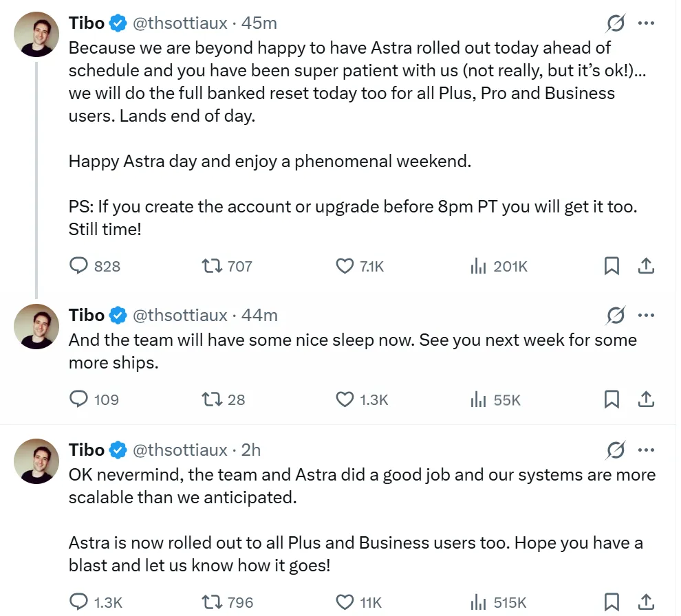This screenshot has height=616, width=681.
Task: Repost the tweet with 707 reposts
Action: (x=227, y=265)
